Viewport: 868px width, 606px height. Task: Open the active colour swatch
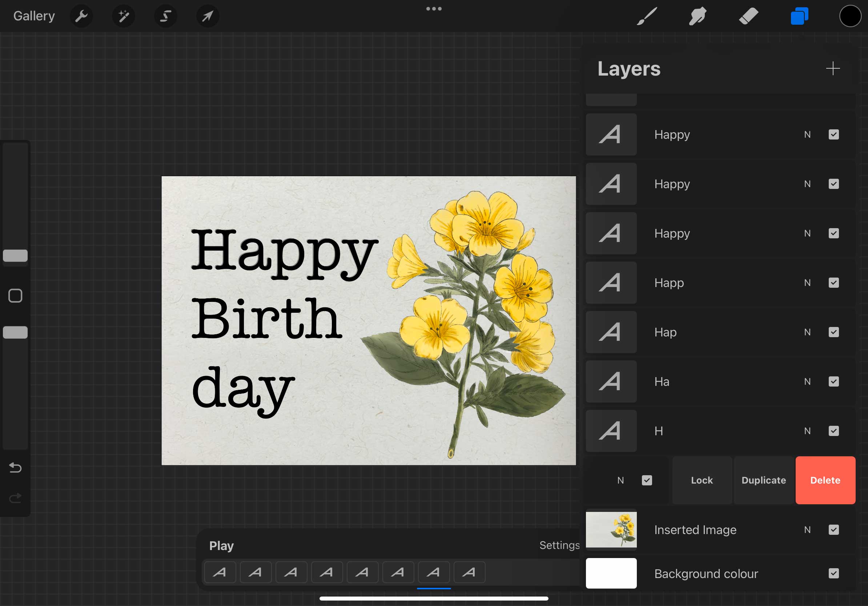[850, 16]
